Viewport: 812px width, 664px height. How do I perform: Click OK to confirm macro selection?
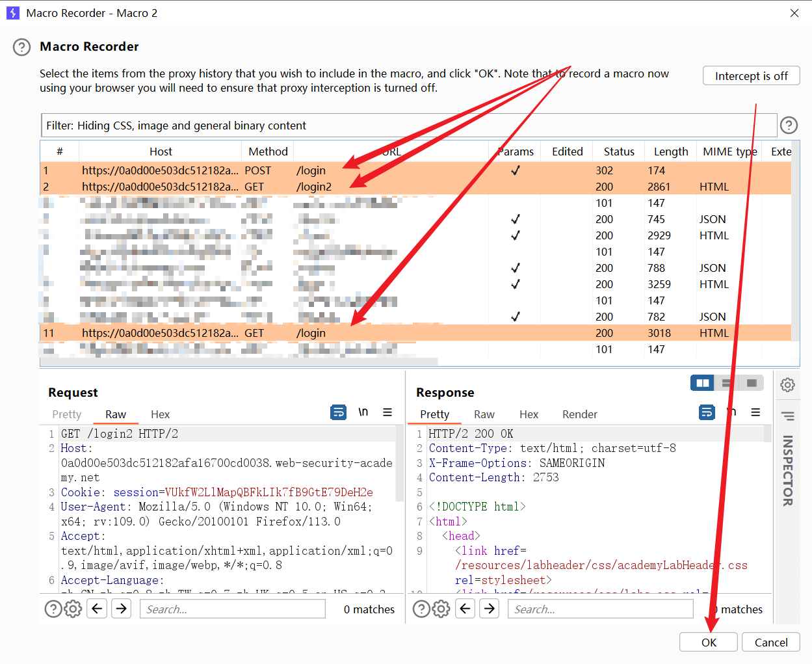(708, 642)
